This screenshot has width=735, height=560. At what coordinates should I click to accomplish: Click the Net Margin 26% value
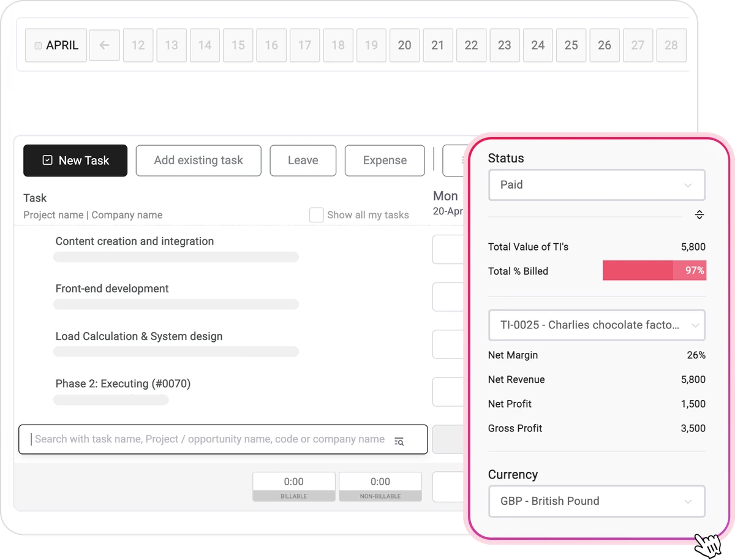tap(696, 355)
